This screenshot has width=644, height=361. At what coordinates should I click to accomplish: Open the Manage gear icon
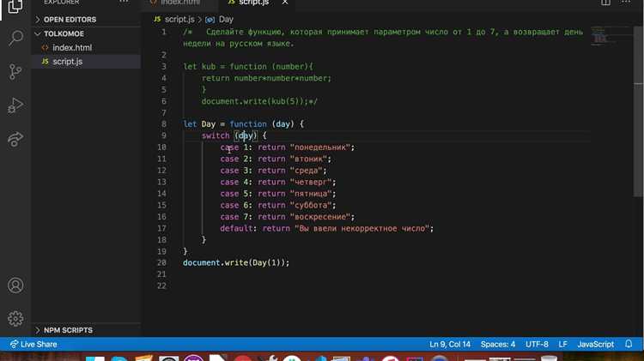click(15, 318)
